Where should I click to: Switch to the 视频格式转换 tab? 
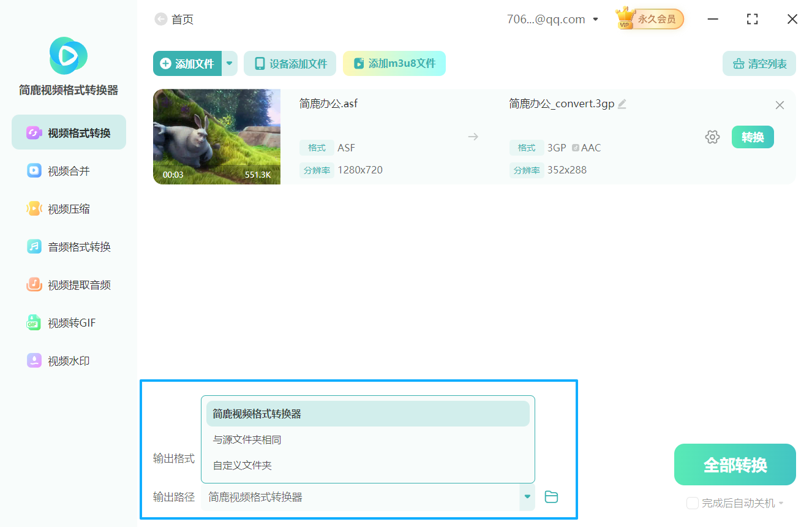[x=69, y=132]
